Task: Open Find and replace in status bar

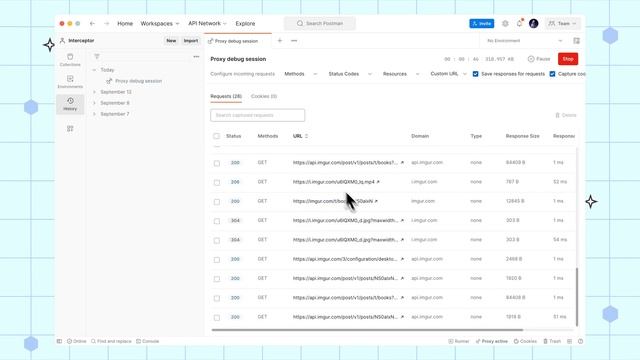Action: click(x=111, y=341)
